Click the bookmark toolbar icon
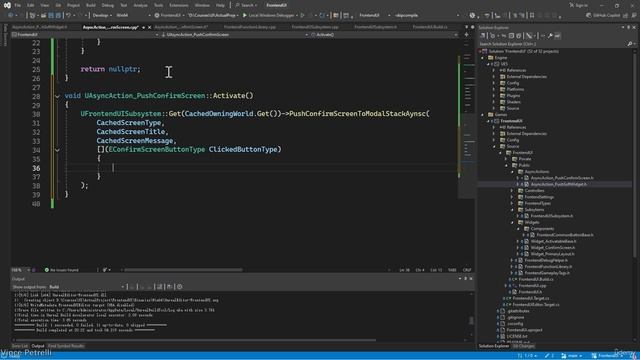640x360 pixels. point(531,16)
